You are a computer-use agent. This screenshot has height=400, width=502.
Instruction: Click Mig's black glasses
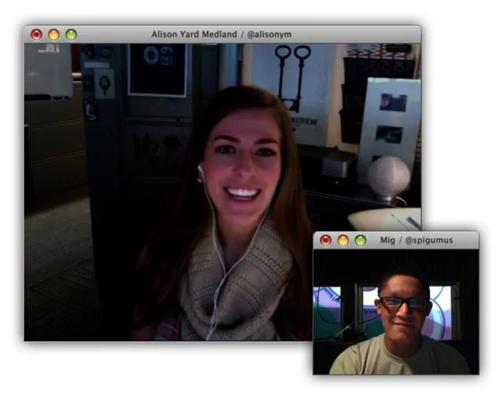(403, 303)
